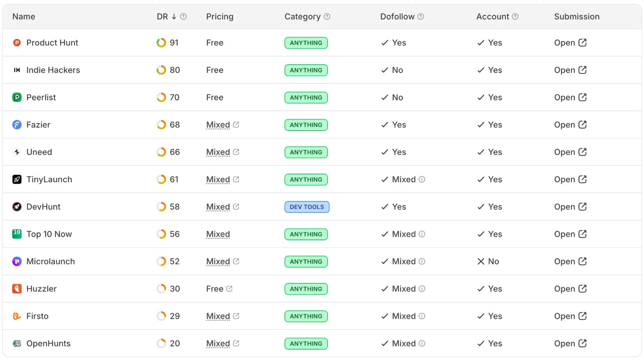Image resolution: width=644 pixels, height=361 pixels.
Task: Open the Product Hunt submission page
Action: click(570, 43)
